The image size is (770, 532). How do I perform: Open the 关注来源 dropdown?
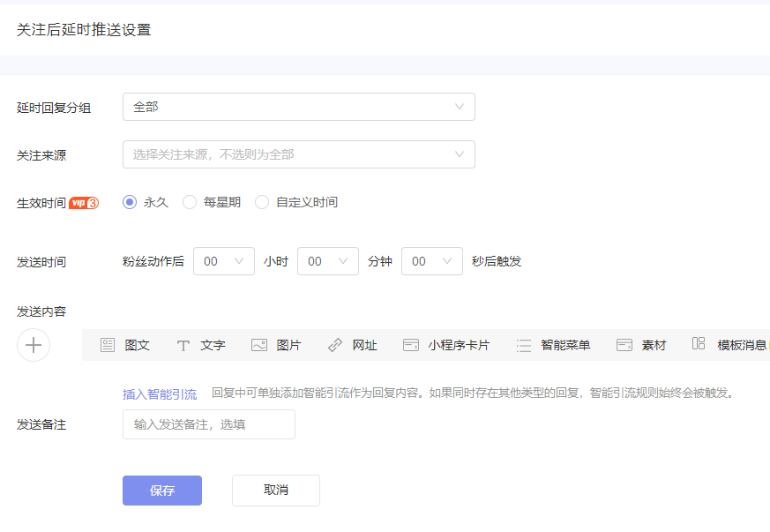point(299,154)
